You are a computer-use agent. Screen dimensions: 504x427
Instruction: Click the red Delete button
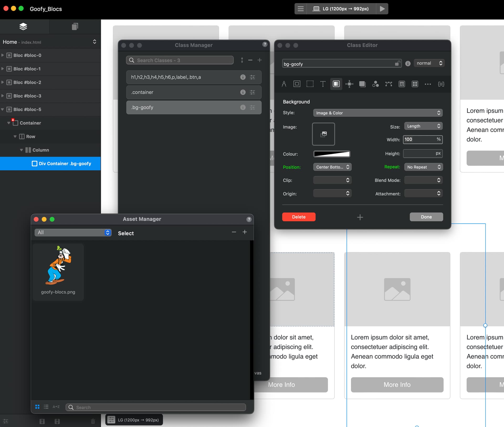(299, 217)
